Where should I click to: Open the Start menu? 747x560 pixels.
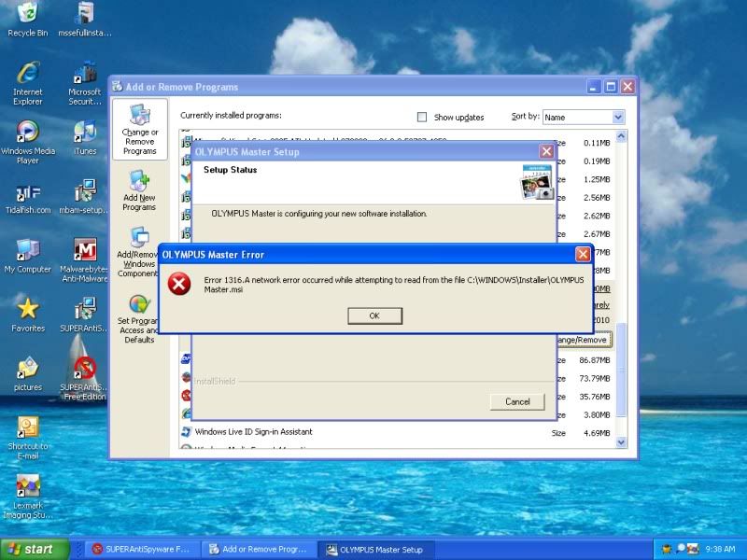point(35,549)
